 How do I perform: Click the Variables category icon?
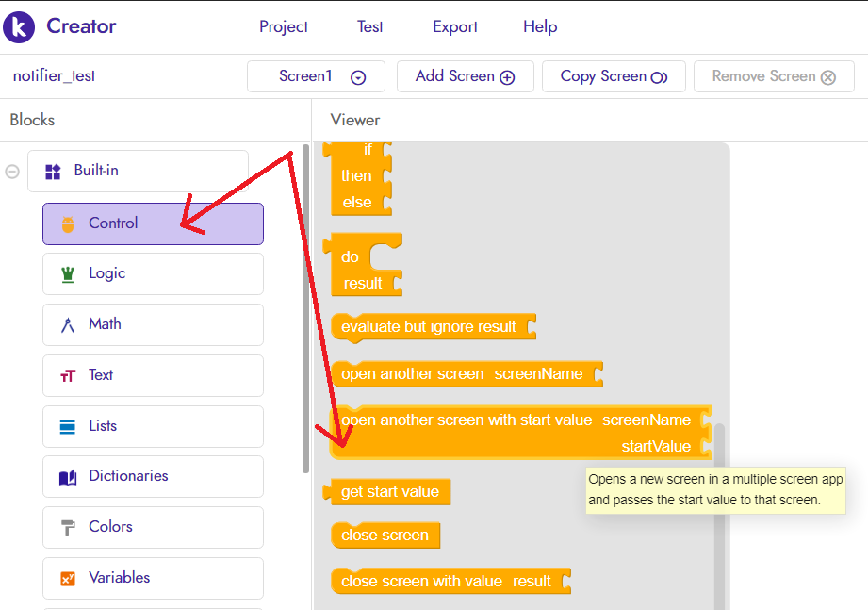click(x=67, y=578)
